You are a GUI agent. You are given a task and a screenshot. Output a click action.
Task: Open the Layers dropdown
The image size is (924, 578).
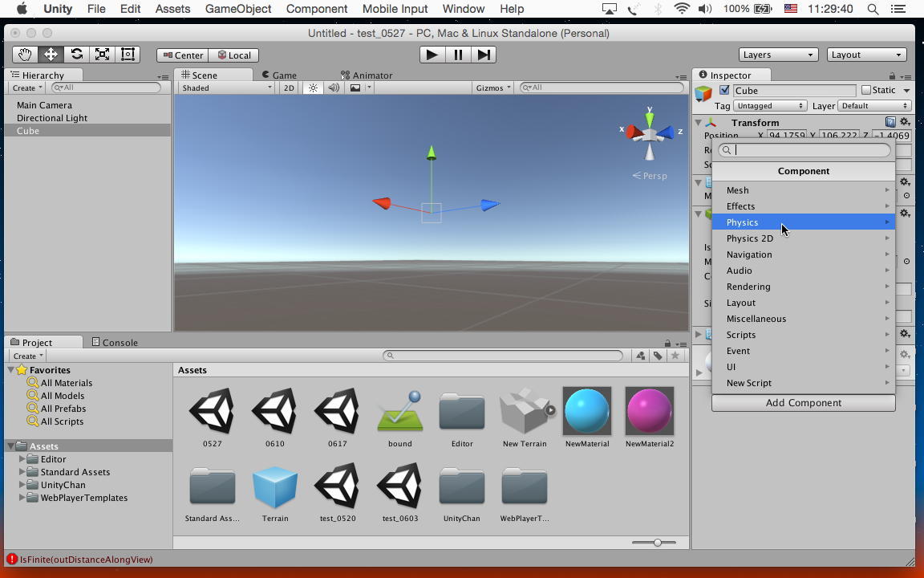point(777,55)
